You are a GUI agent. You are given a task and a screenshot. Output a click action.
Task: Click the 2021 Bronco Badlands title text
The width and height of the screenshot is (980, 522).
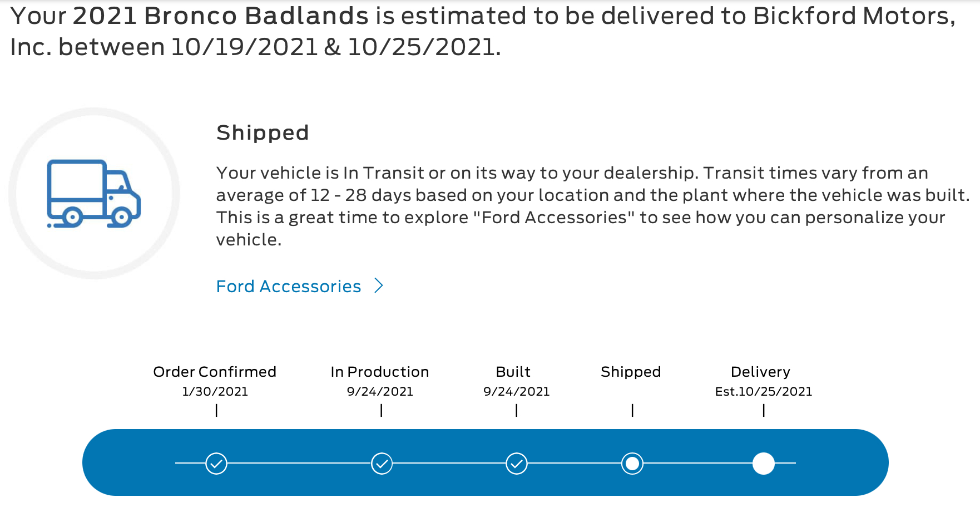pyautogui.click(x=220, y=16)
